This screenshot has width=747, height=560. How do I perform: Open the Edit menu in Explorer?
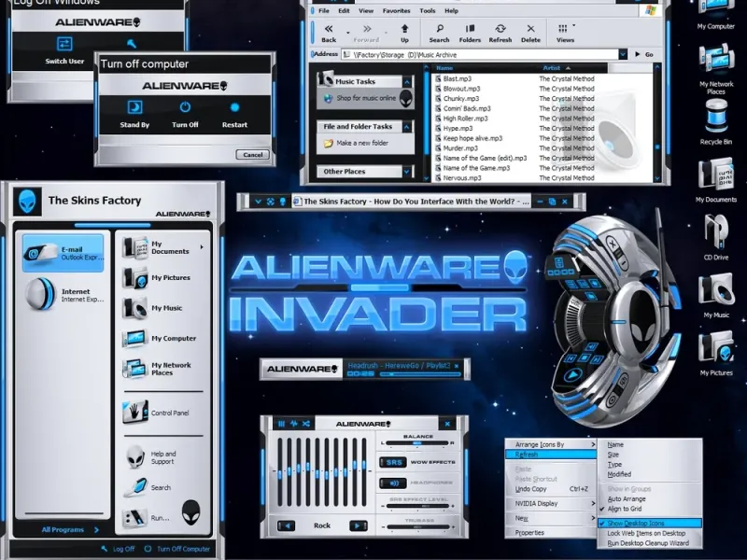344,10
